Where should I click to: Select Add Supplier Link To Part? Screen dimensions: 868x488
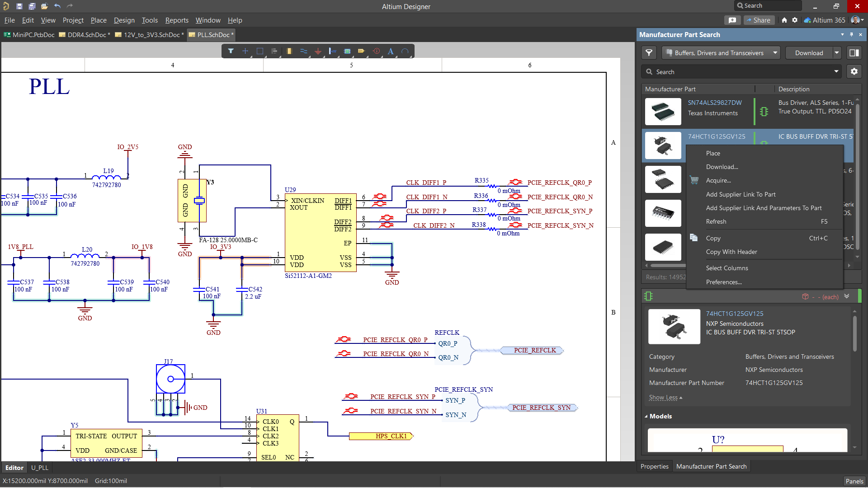tap(741, 194)
